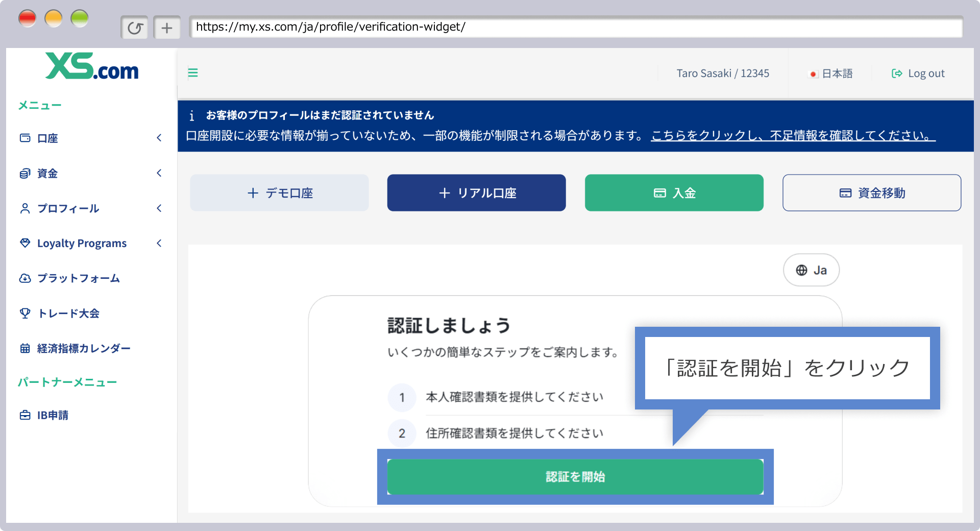
Task: Click the Taro Sasaki / 12345 account name
Action: pyautogui.click(x=723, y=74)
